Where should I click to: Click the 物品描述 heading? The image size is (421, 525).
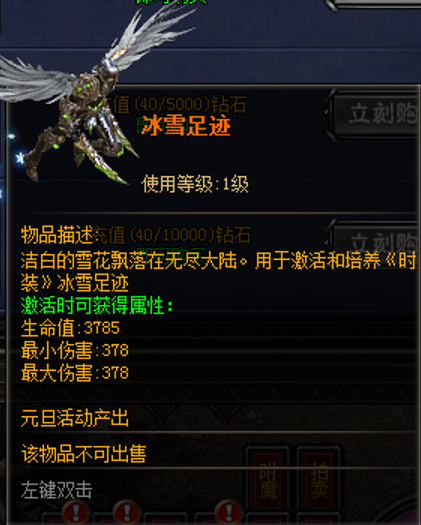tap(57, 235)
